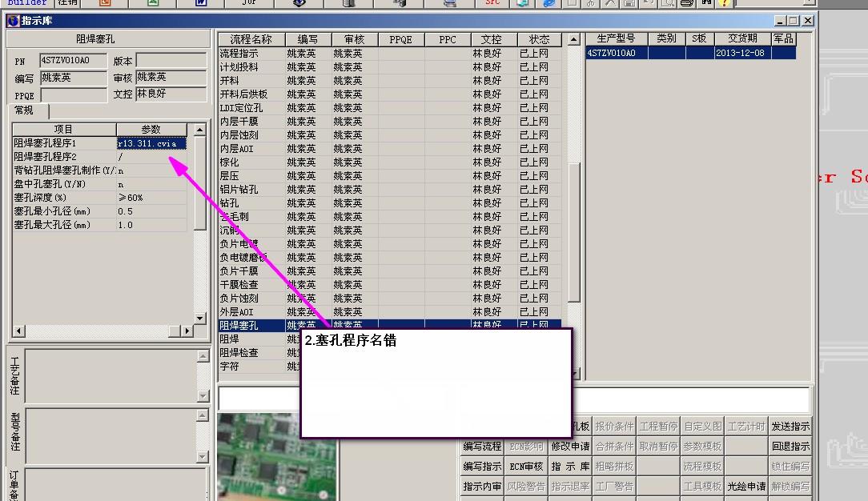Click the PN field showing 4S7ZV010A0
The width and height of the screenshot is (868, 501).
point(73,61)
